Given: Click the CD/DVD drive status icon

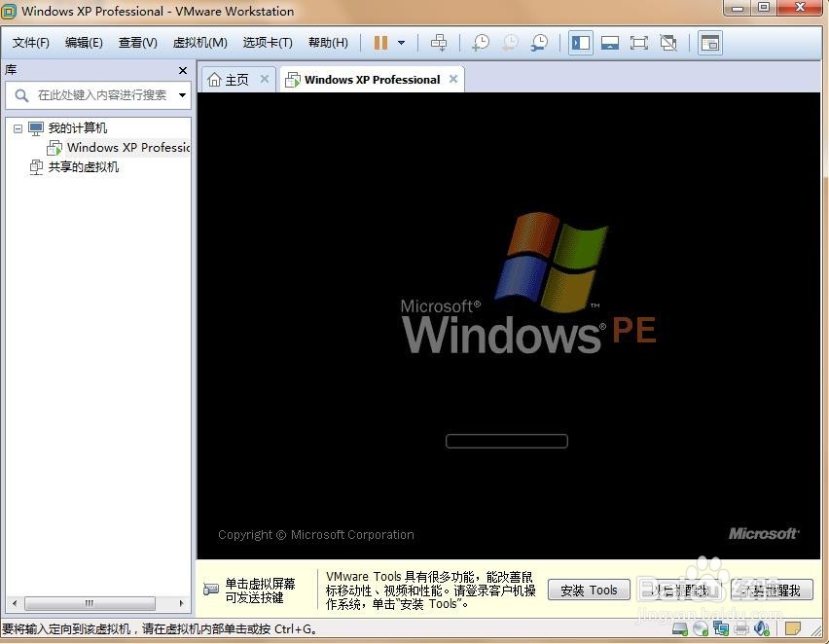Looking at the screenshot, I should 701,628.
